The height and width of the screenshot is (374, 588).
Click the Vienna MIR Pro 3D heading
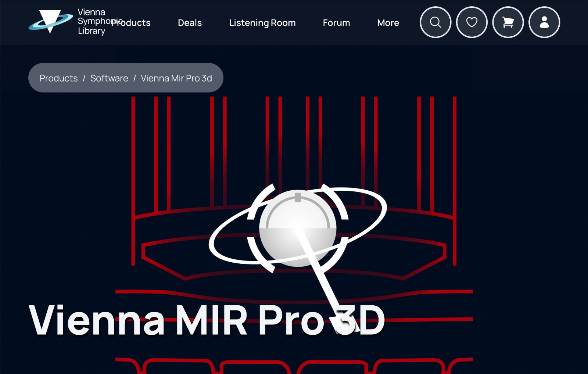tap(207, 320)
